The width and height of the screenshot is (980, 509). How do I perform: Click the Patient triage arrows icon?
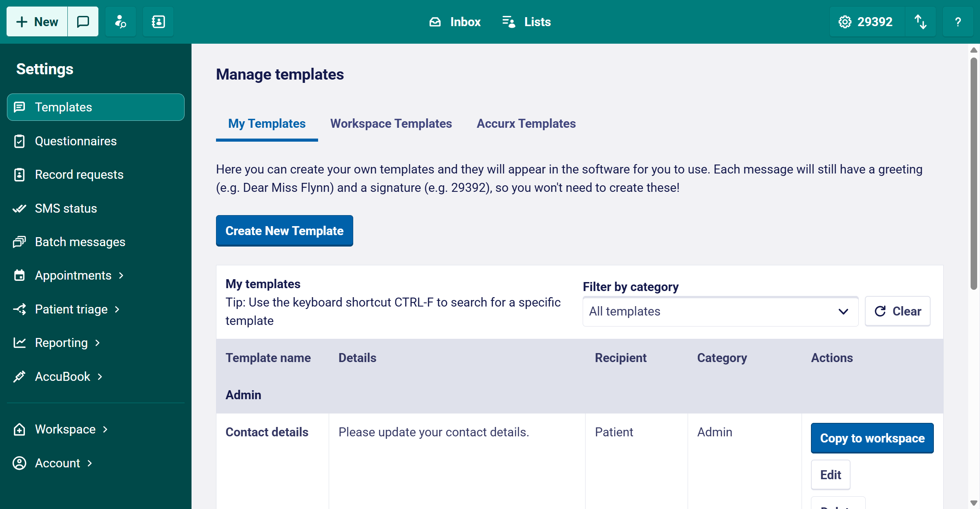click(x=19, y=309)
